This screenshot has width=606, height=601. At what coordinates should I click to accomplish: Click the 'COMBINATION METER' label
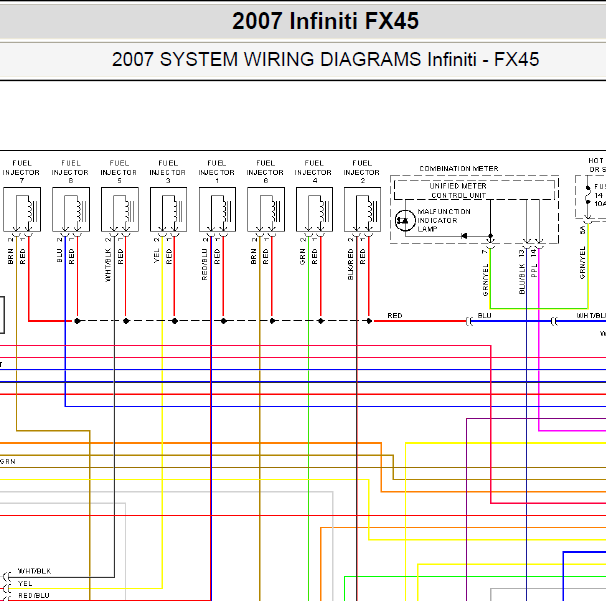pos(459,169)
